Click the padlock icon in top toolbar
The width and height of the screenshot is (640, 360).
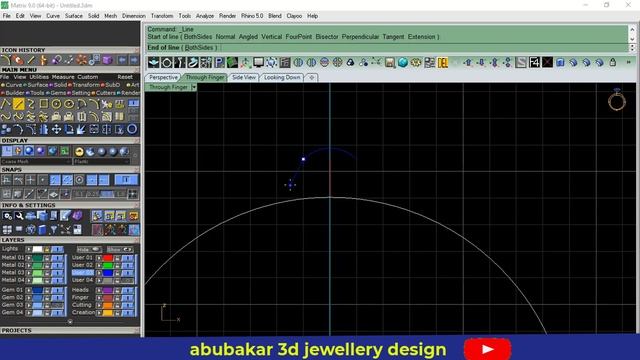pyautogui.click(x=613, y=62)
